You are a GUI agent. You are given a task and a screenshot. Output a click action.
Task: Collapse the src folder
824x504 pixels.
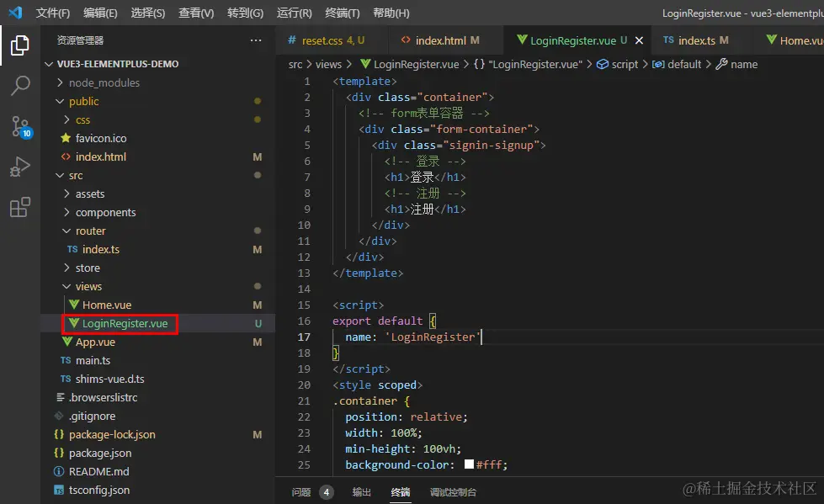[x=60, y=175]
